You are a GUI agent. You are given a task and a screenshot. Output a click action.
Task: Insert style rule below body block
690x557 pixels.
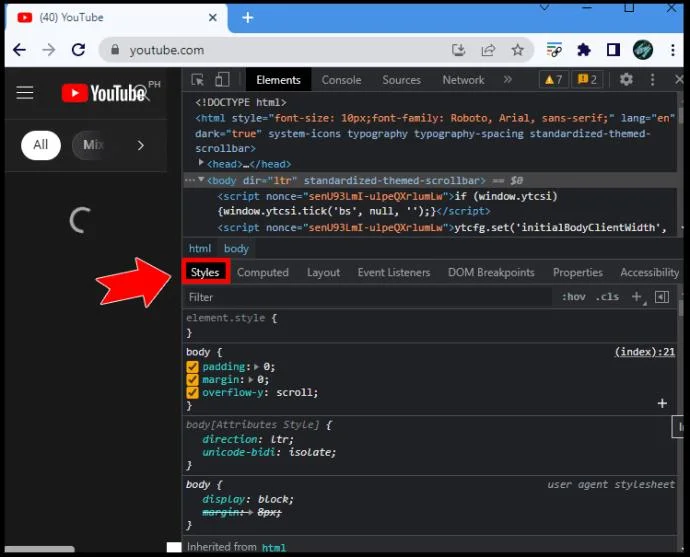click(x=662, y=403)
